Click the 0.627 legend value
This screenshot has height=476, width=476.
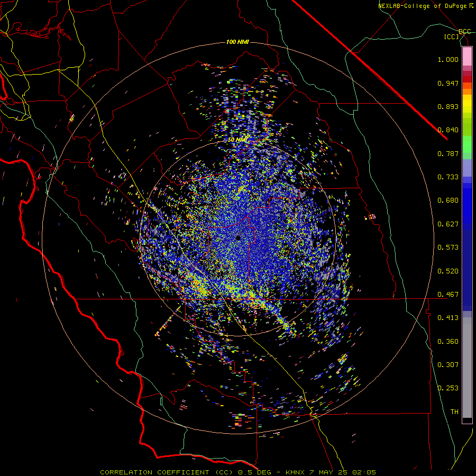pos(448,224)
